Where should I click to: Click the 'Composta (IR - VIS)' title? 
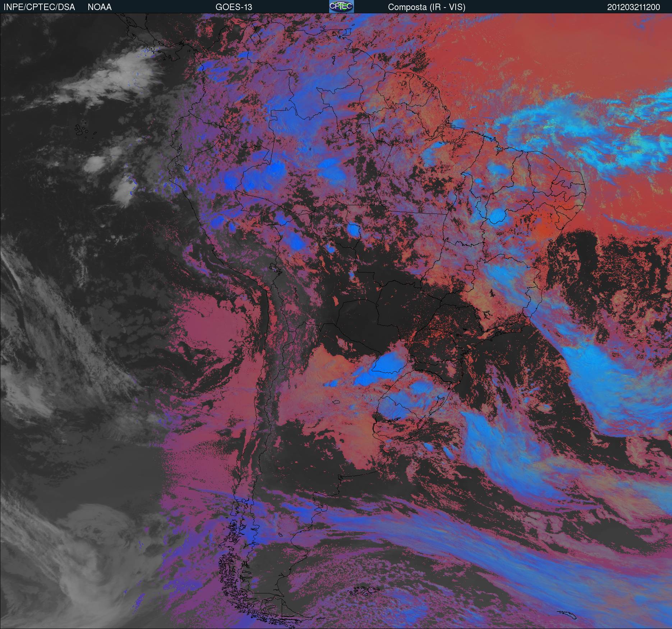[x=427, y=7]
